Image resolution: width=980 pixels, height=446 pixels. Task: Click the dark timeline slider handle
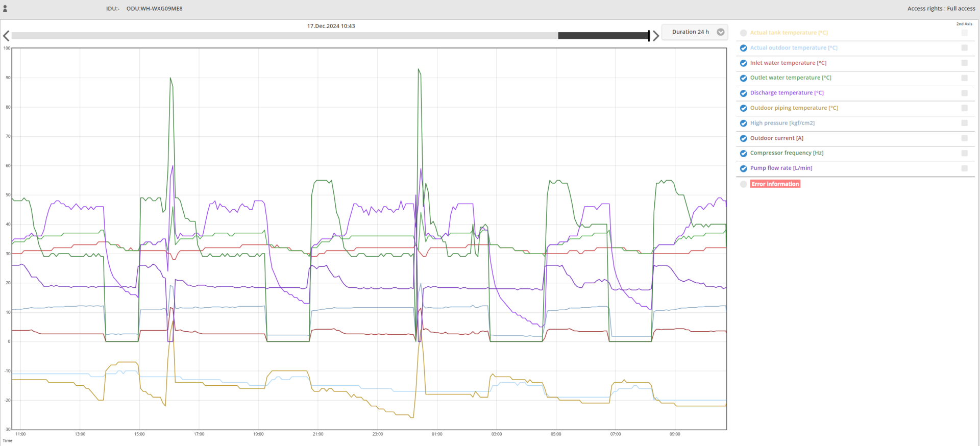pyautogui.click(x=603, y=36)
